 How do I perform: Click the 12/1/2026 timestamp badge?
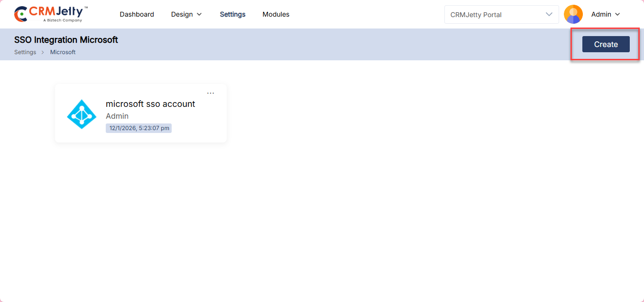pos(138,128)
